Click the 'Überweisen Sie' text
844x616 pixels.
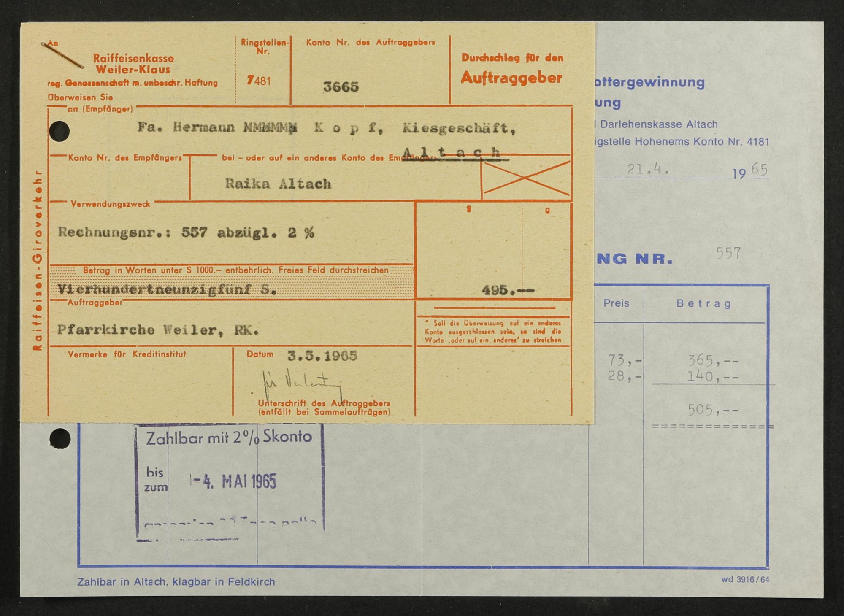tap(80, 97)
